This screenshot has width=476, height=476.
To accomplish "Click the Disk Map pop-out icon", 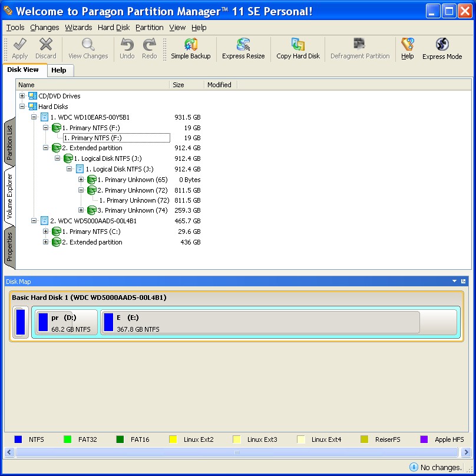I will (463, 281).
